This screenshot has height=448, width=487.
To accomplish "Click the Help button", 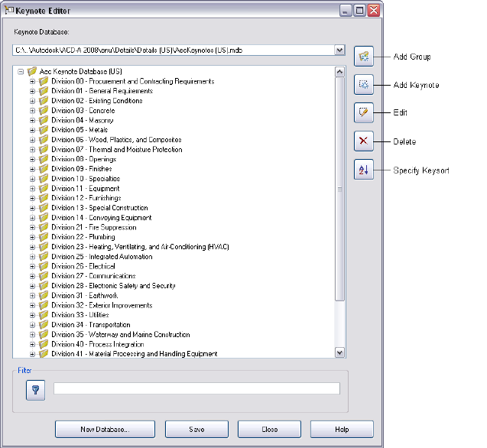I will point(342,430).
